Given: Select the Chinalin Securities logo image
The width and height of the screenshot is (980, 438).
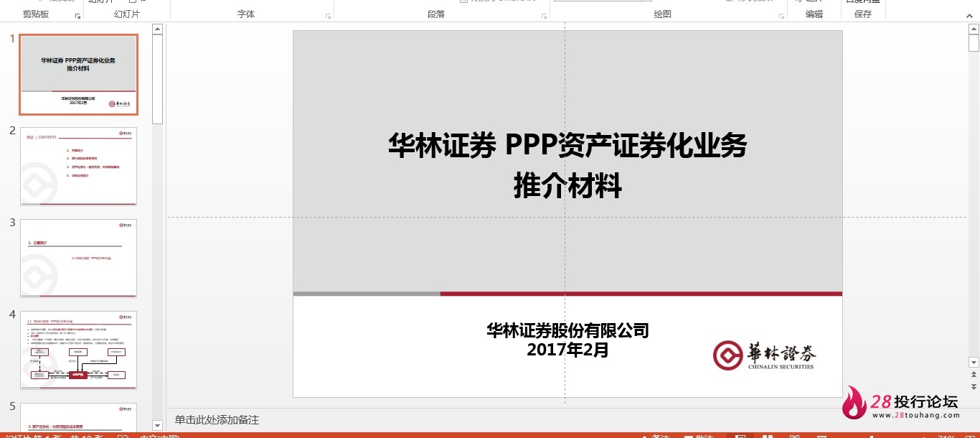Looking at the screenshot, I should pos(765,355).
